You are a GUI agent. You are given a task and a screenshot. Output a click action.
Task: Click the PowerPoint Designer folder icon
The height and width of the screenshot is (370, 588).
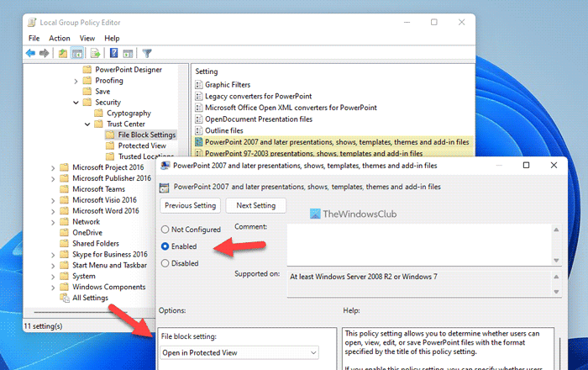pos(87,70)
